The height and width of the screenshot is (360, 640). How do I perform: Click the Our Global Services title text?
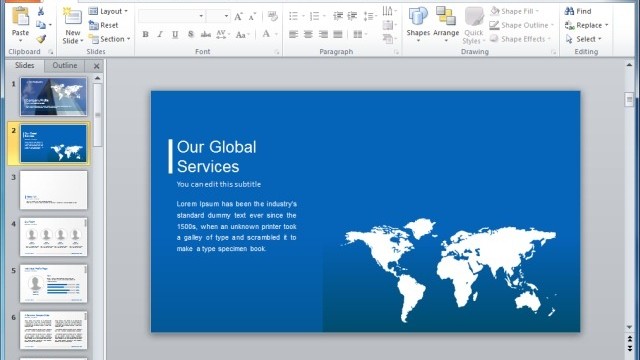click(217, 157)
